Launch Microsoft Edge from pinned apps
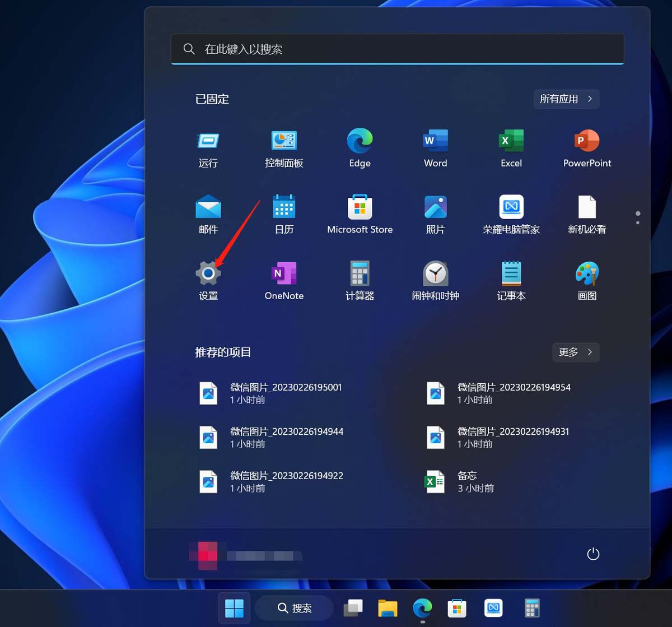Viewport: 672px width, 627px height. [x=360, y=145]
